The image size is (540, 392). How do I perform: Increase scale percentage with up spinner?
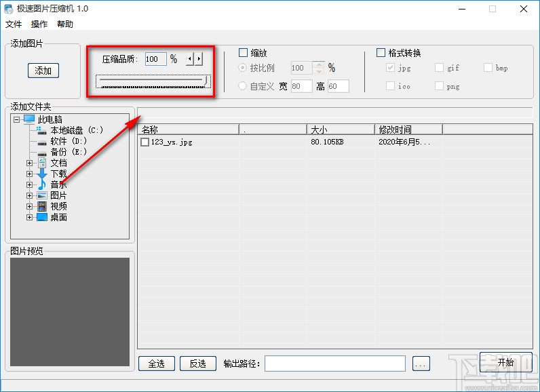[320, 64]
